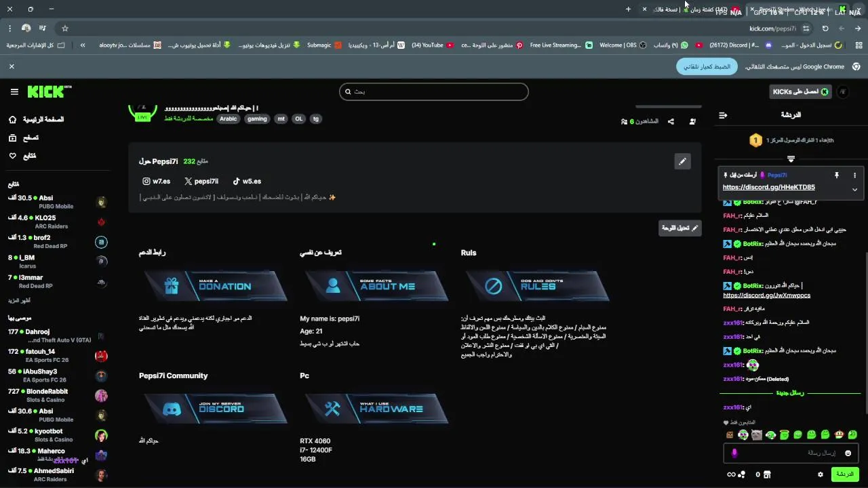Open the profile avatar menu at top
The height and width of the screenshot is (488, 868).
(x=844, y=91)
